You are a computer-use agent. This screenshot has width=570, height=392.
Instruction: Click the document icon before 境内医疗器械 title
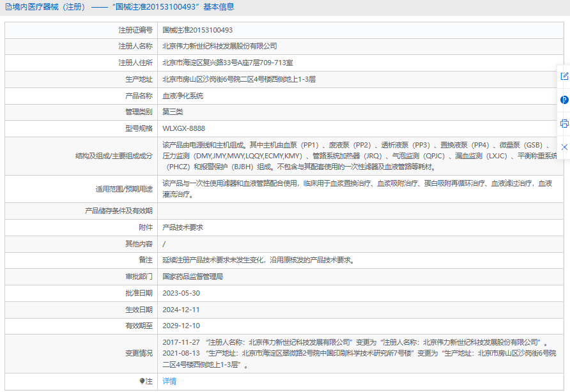pos(8,7)
